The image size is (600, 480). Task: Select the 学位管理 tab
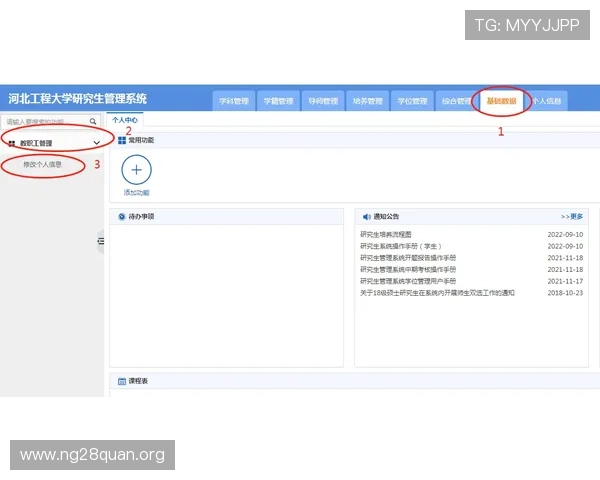412,101
